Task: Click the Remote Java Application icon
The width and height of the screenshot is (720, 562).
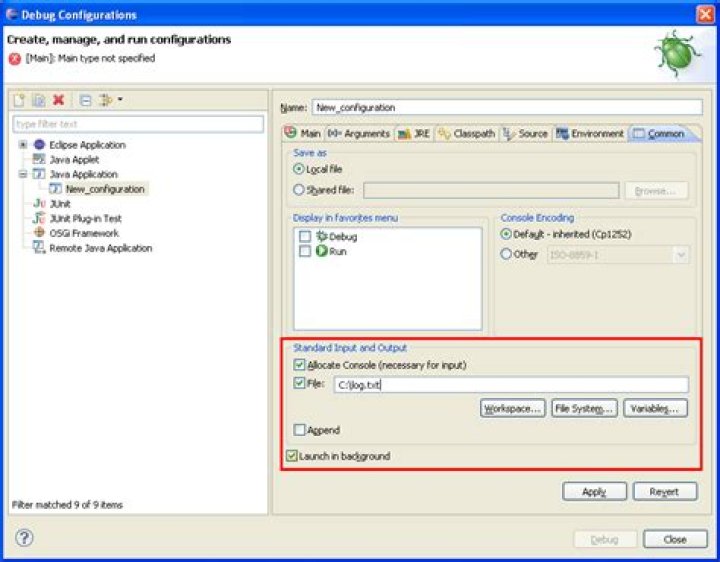Action: (x=39, y=247)
